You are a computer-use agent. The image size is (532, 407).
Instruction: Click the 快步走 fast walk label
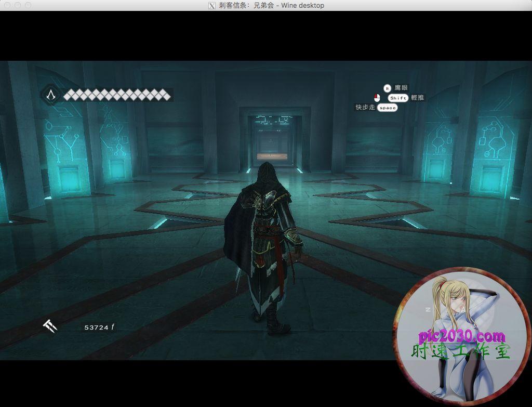pyautogui.click(x=365, y=107)
